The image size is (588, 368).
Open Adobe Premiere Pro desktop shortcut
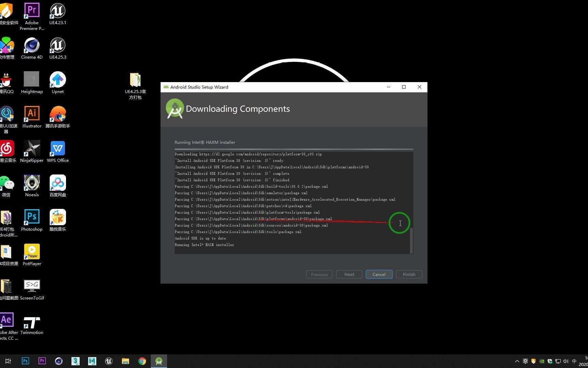tap(32, 16)
